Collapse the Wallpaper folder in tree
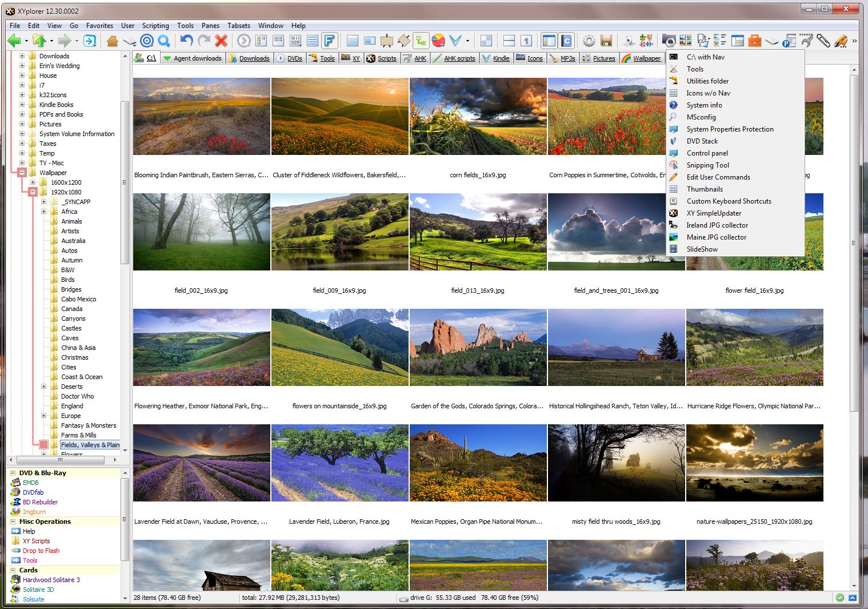Screen dimensions: 868x609 (22, 173)
